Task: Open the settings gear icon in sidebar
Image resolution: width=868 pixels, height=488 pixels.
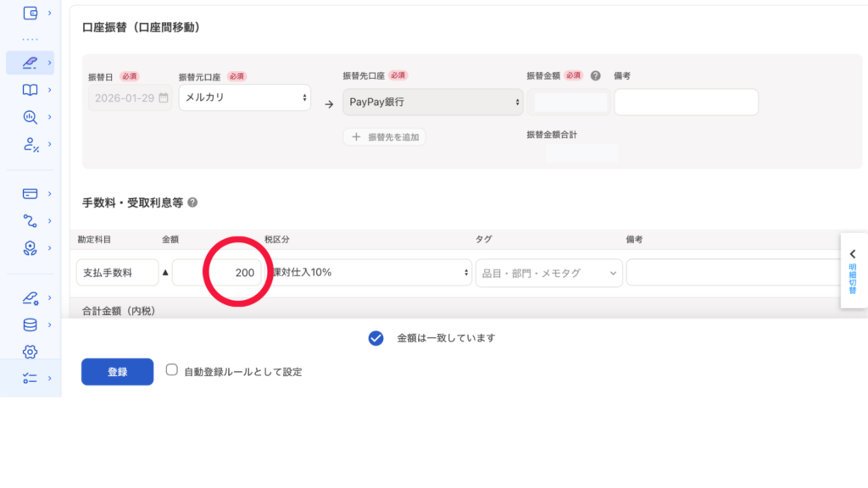Action: 31,352
